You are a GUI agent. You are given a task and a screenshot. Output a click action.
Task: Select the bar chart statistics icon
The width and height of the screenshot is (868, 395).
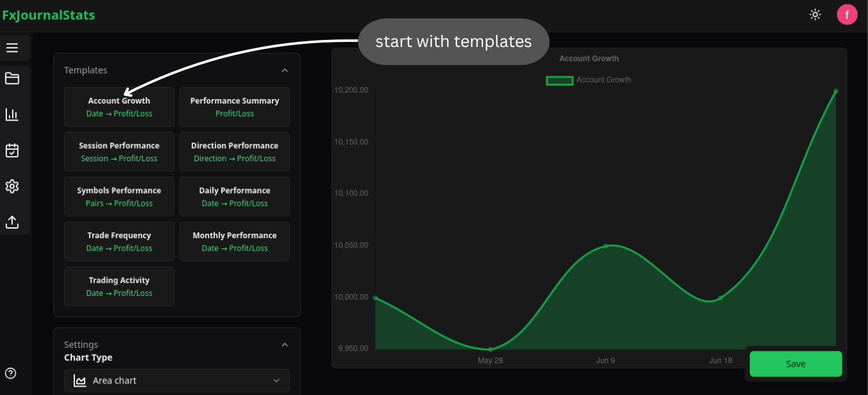pos(11,114)
